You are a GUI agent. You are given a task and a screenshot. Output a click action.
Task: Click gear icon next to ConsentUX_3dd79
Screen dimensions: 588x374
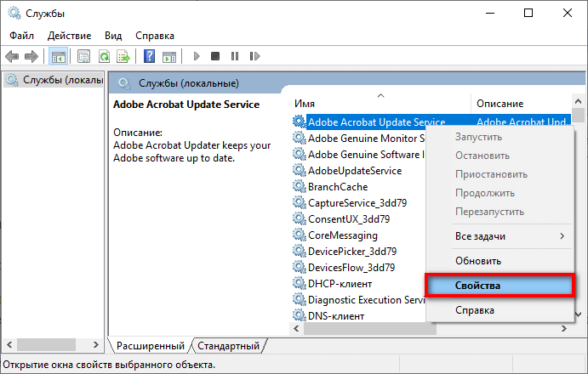tap(299, 218)
